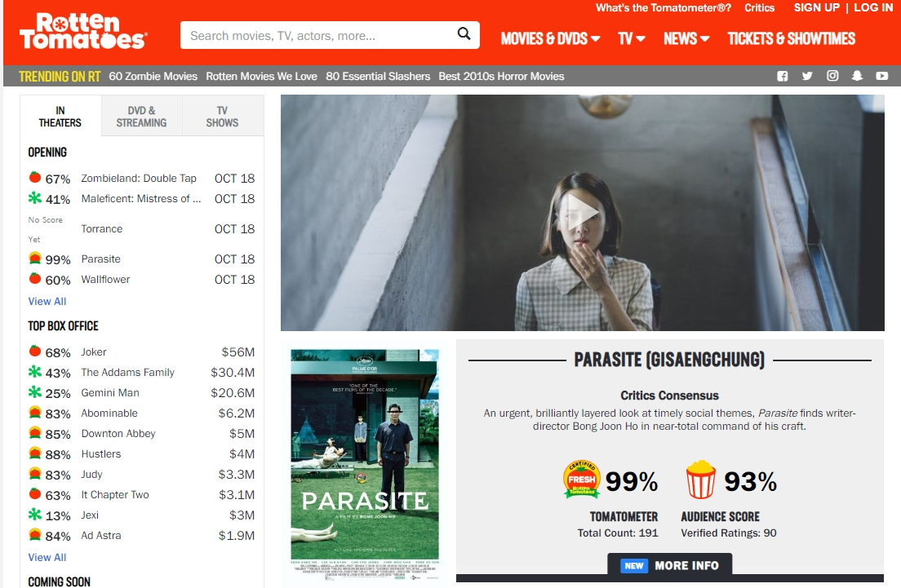Click the certified fresh icon next to Judy
Screen dimensions: 901x588
click(35, 473)
